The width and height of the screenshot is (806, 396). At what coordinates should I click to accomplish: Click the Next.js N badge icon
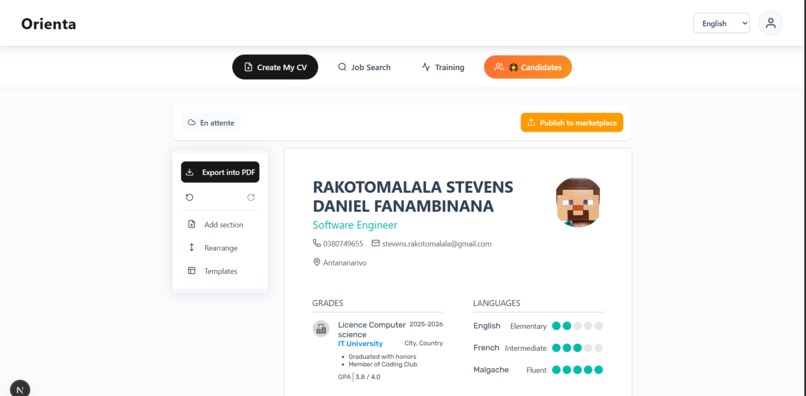pos(20,390)
